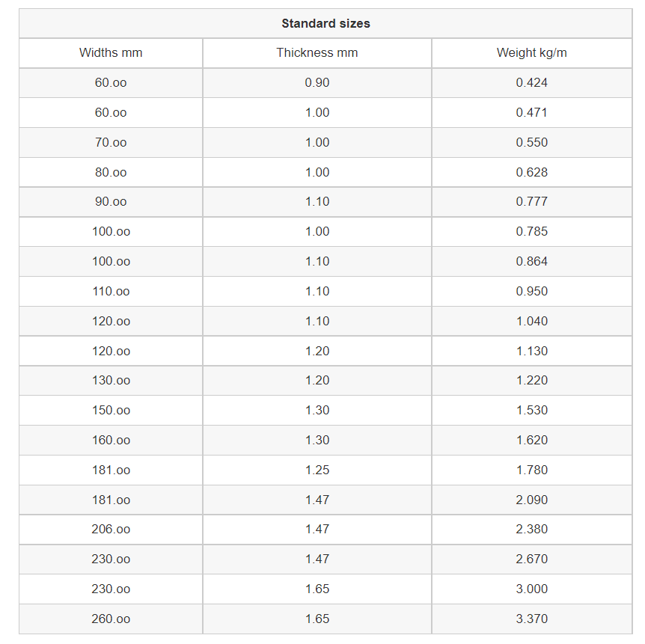The image size is (645, 644).
Task: Click the 260.oo width cell
Action: (x=111, y=619)
